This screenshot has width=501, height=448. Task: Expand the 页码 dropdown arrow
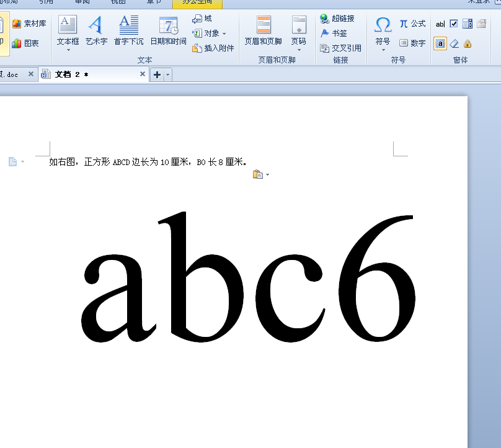coord(299,50)
